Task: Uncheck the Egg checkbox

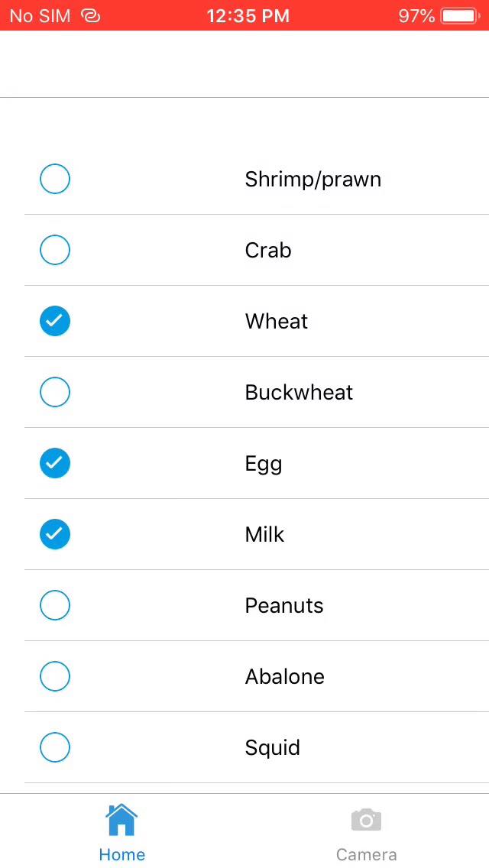Action: coord(55,463)
